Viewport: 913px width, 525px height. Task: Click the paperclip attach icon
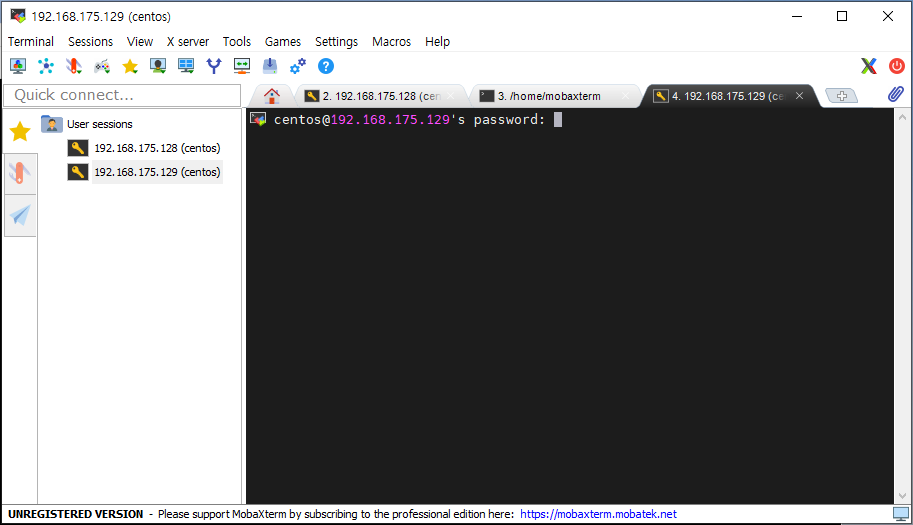pos(896,94)
